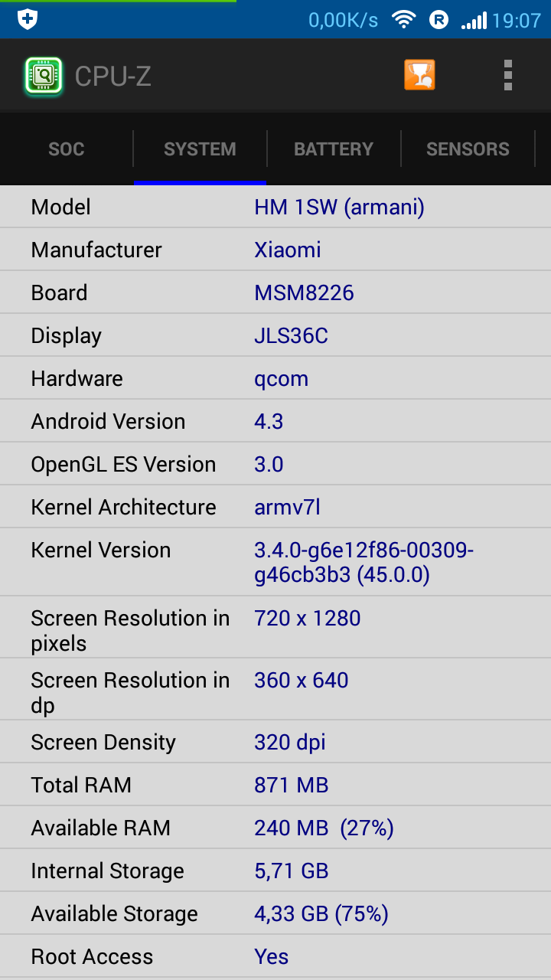Screen dimensions: 551x980
Task: Select the Root Access Yes row
Action: (275, 956)
